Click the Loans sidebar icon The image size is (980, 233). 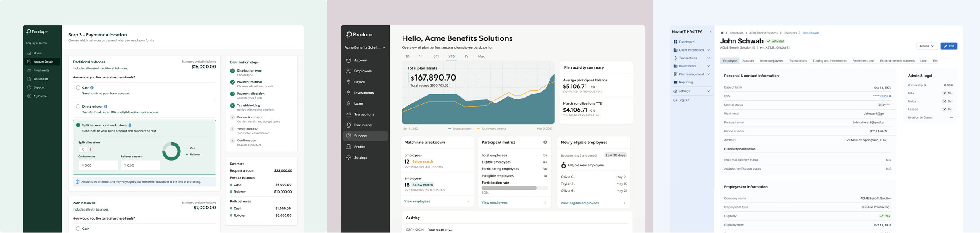348,103
